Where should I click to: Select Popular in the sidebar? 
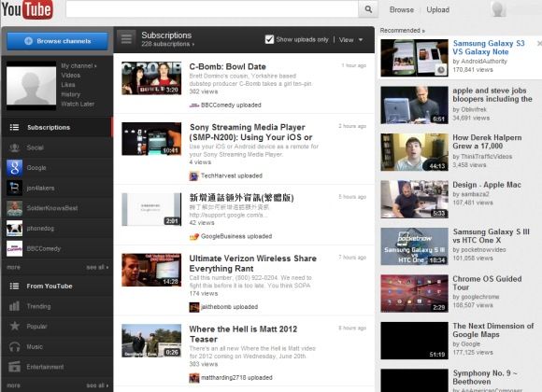(57, 326)
